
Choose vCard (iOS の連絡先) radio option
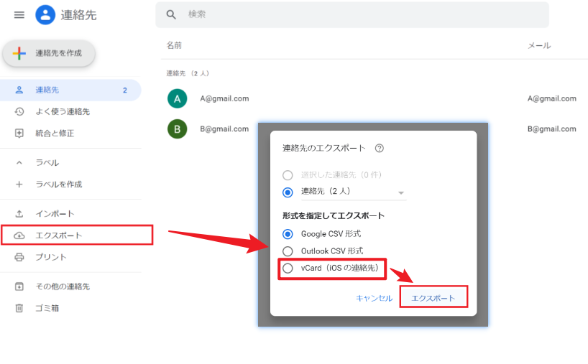click(288, 269)
